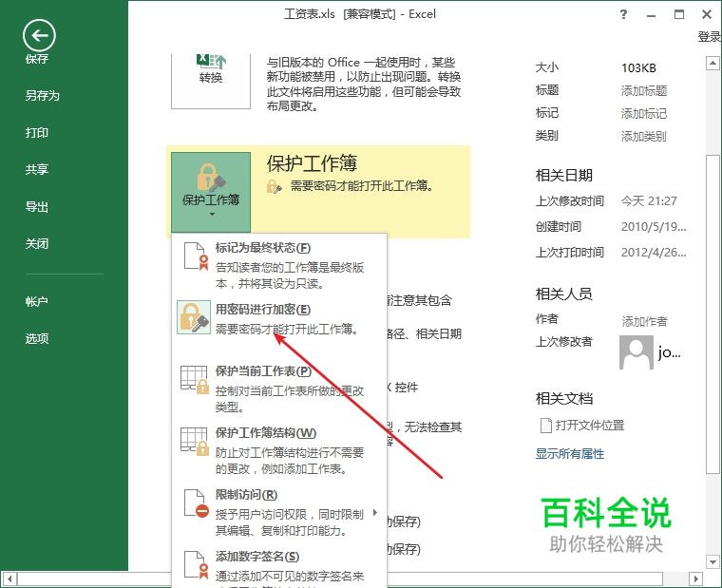Click the 限制访问 restricted document icon
The height and width of the screenshot is (588, 722).
[x=196, y=503]
